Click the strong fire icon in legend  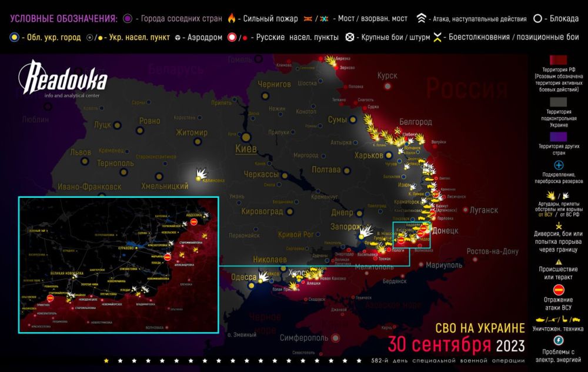coord(231,18)
